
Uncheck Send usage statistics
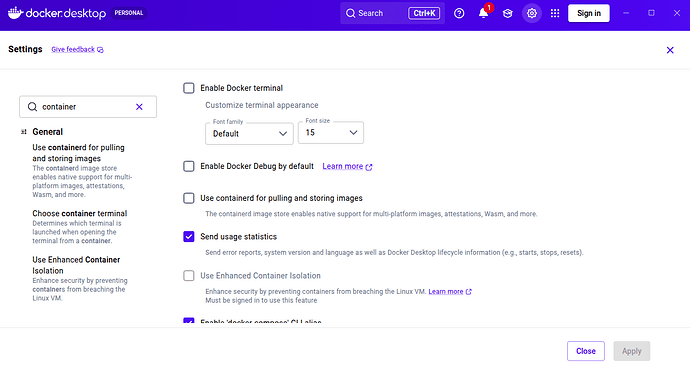189,236
